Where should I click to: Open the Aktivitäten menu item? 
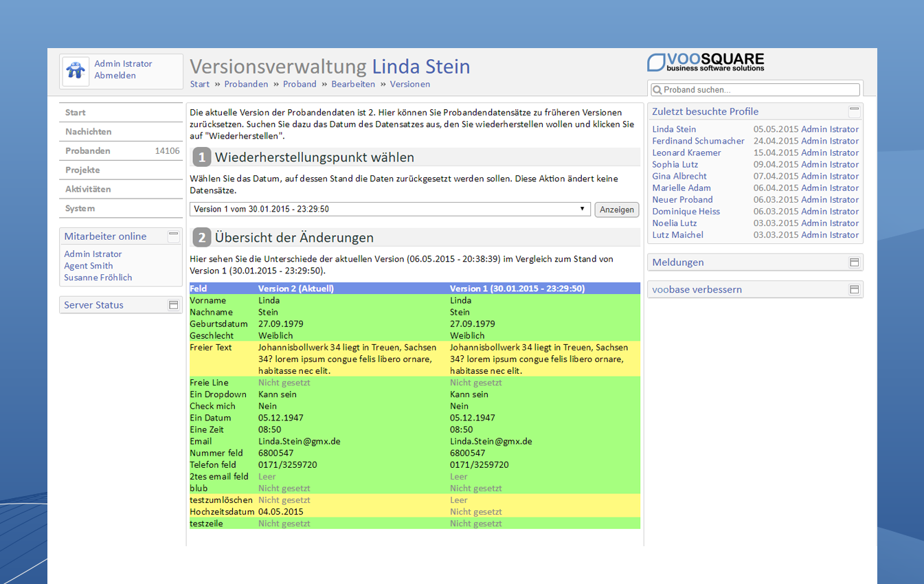pyautogui.click(x=121, y=190)
